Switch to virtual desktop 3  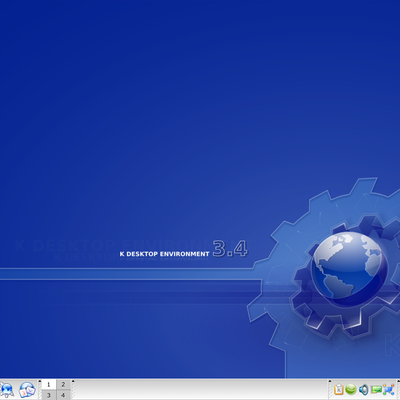[x=49, y=395]
